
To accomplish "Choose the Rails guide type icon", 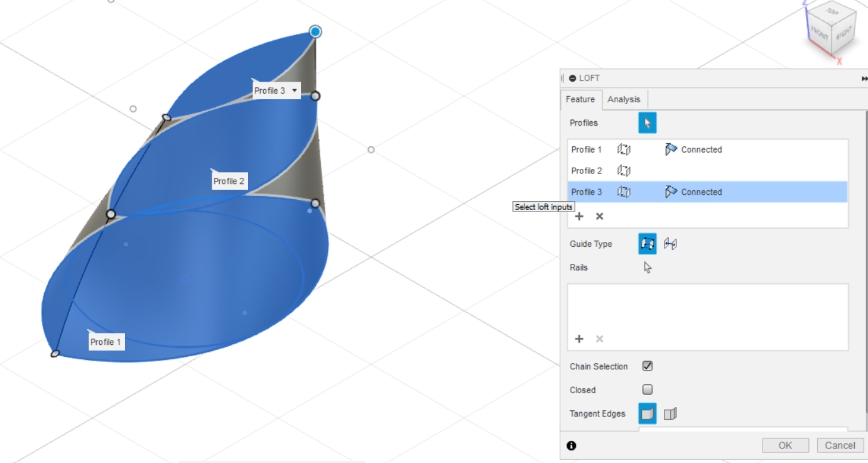I will 648,244.
